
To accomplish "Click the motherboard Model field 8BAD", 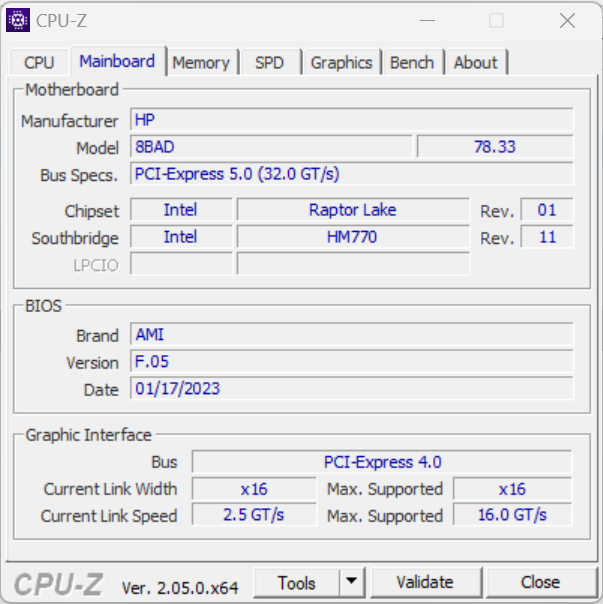I will click(x=271, y=147).
